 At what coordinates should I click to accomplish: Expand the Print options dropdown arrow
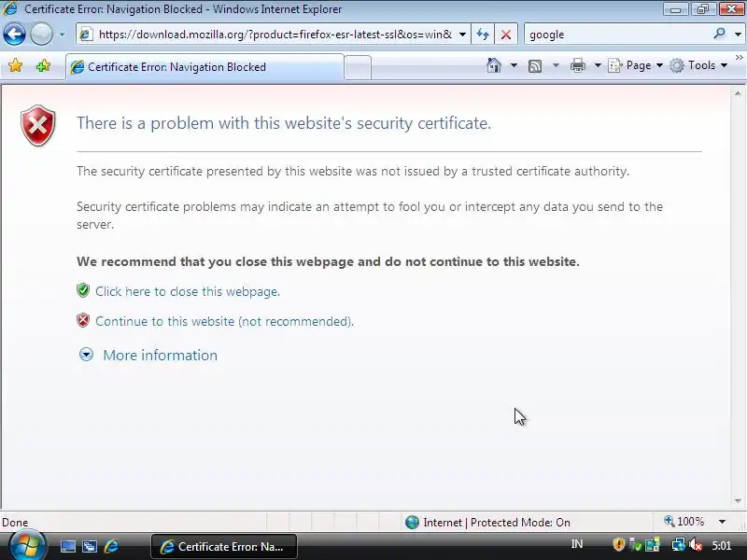pos(598,65)
